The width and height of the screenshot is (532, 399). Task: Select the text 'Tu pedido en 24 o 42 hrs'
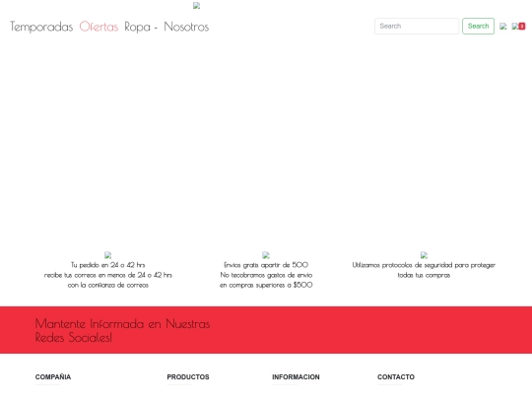(x=108, y=265)
